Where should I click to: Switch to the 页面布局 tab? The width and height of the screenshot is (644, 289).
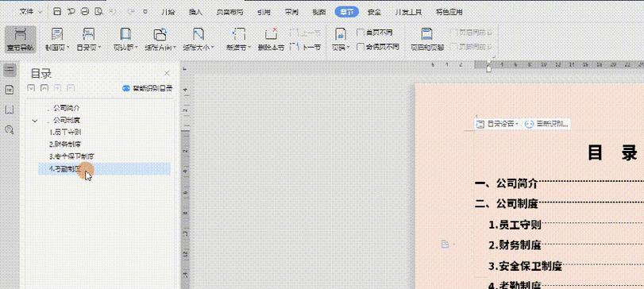pos(229,12)
